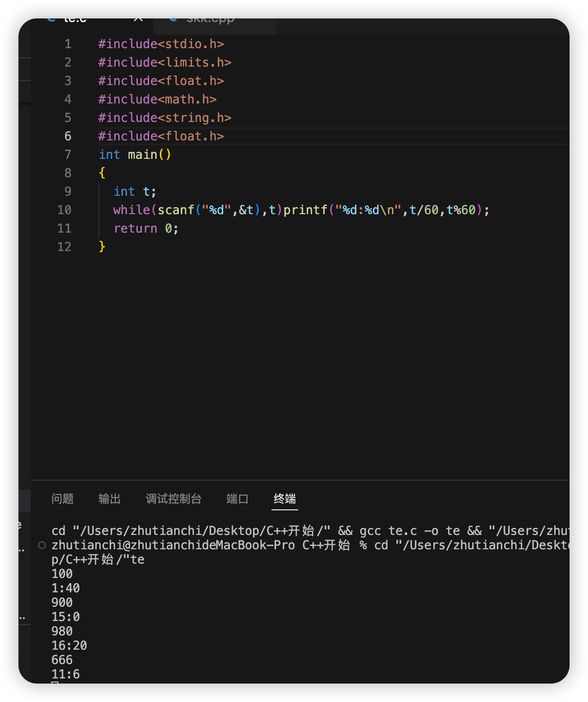Click terminal input line '980'
Image resolution: width=588 pixels, height=702 pixels.
62,631
